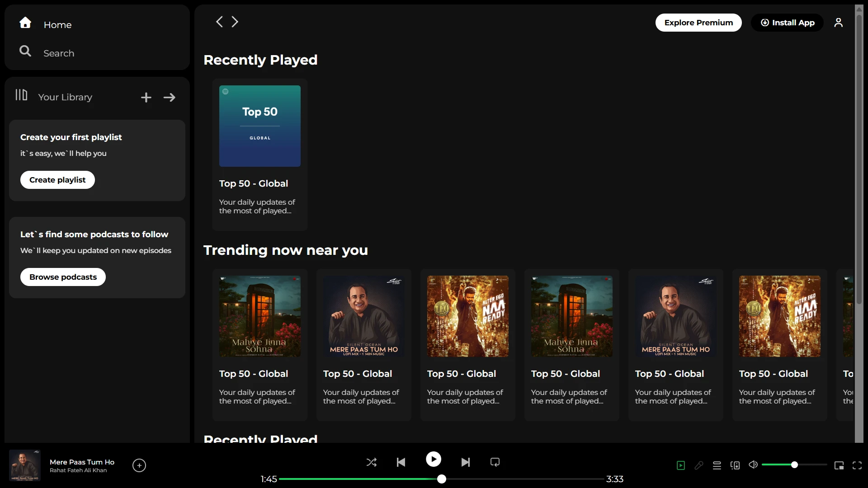
Task: Navigate back with the left chevron
Action: click(220, 21)
